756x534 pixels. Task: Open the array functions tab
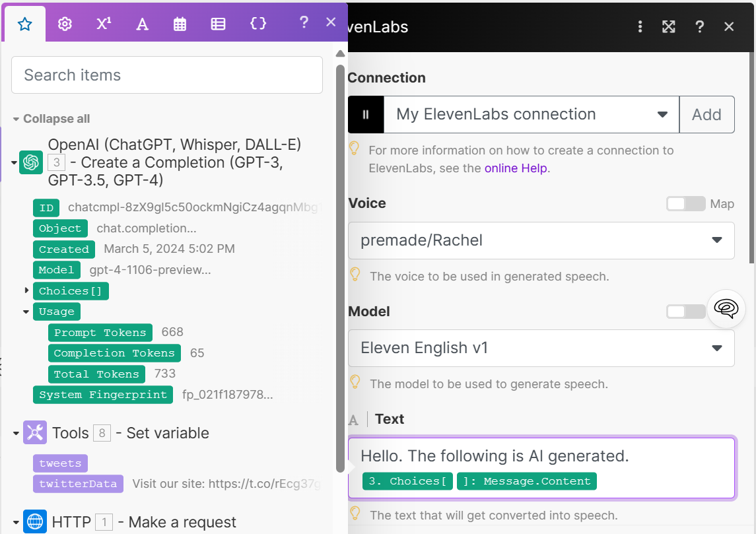(x=218, y=24)
